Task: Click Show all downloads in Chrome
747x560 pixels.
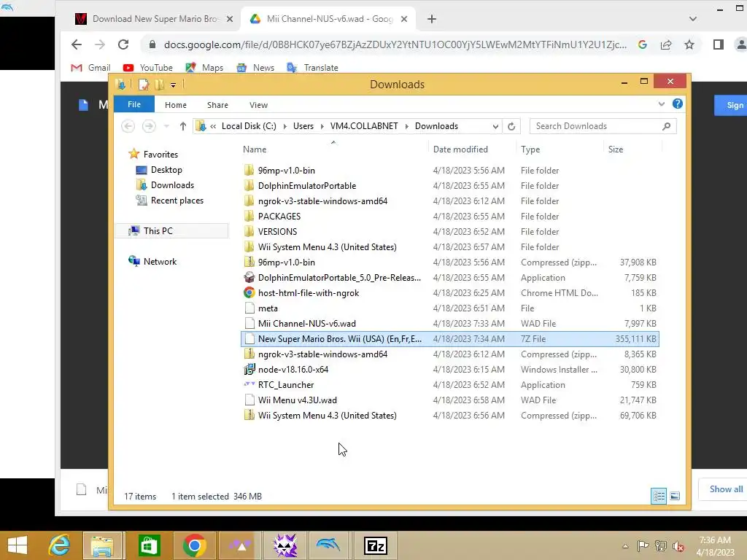Action: [726, 489]
